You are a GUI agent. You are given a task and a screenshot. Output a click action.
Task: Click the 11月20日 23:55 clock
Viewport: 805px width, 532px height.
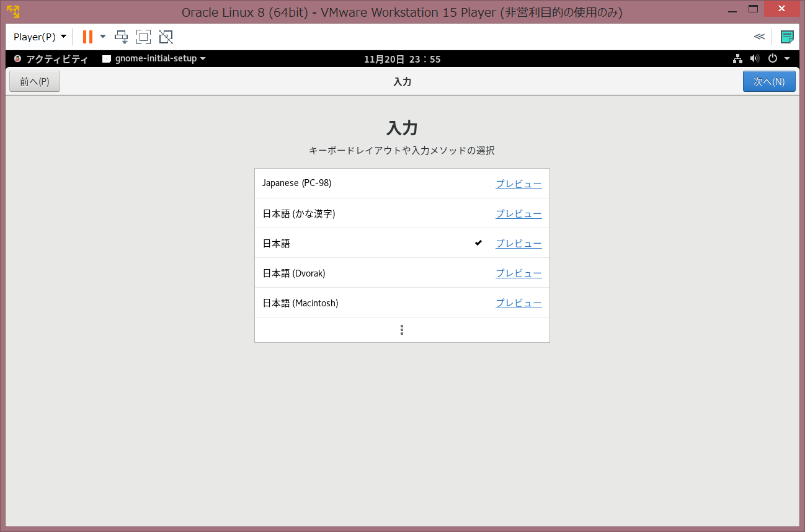402,59
